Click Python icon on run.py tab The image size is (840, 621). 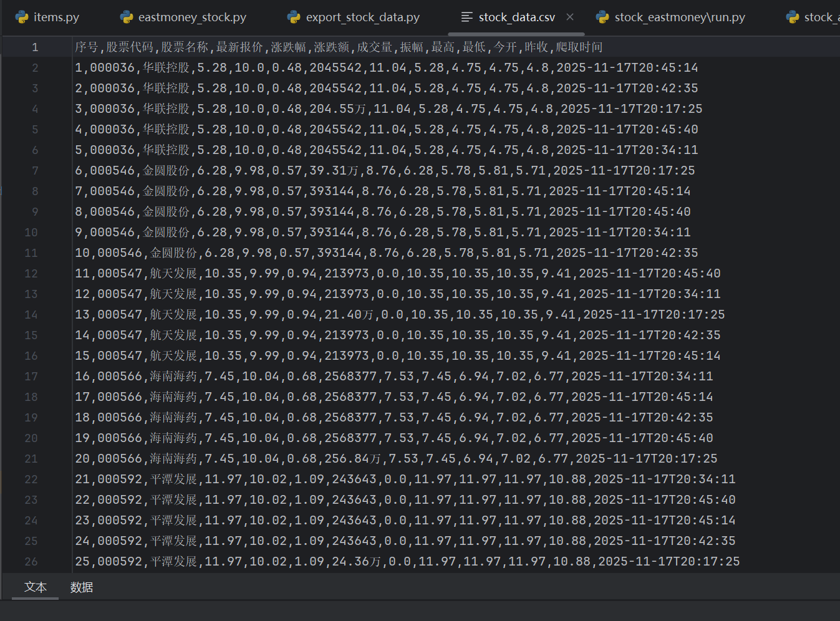click(602, 17)
